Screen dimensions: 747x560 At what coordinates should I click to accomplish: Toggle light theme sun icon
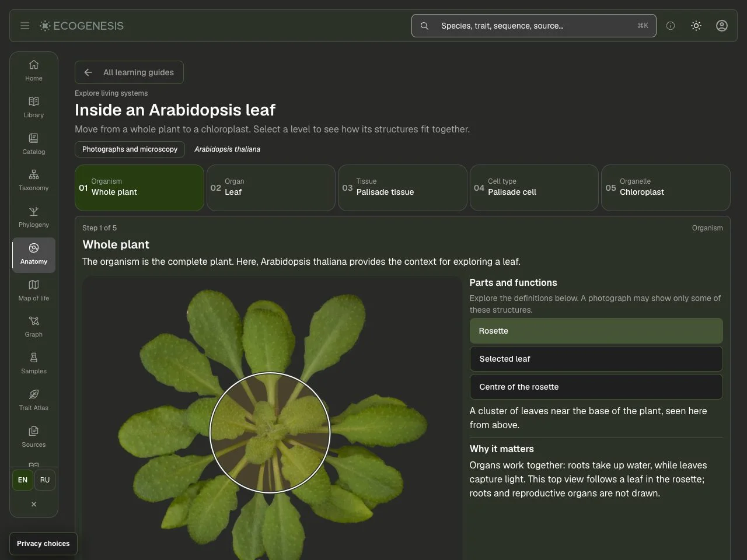(696, 26)
